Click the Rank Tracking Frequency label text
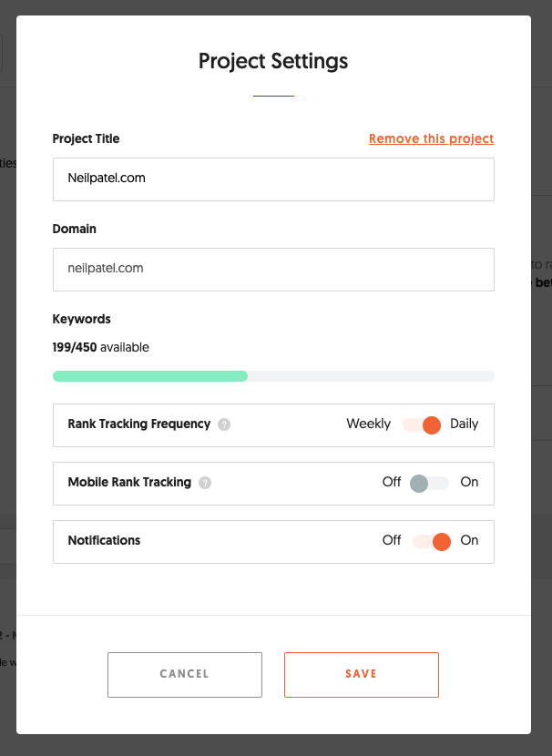552x756 pixels. pyautogui.click(x=139, y=424)
